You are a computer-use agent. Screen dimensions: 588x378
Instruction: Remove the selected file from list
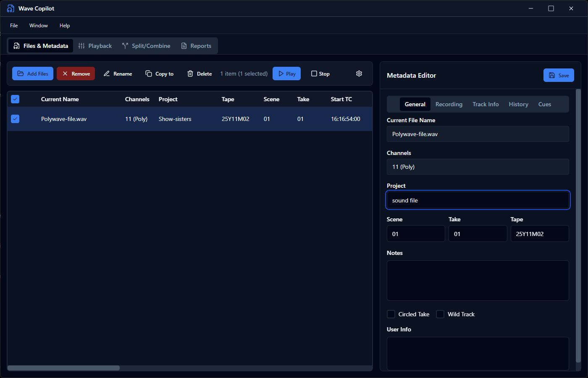tap(76, 73)
